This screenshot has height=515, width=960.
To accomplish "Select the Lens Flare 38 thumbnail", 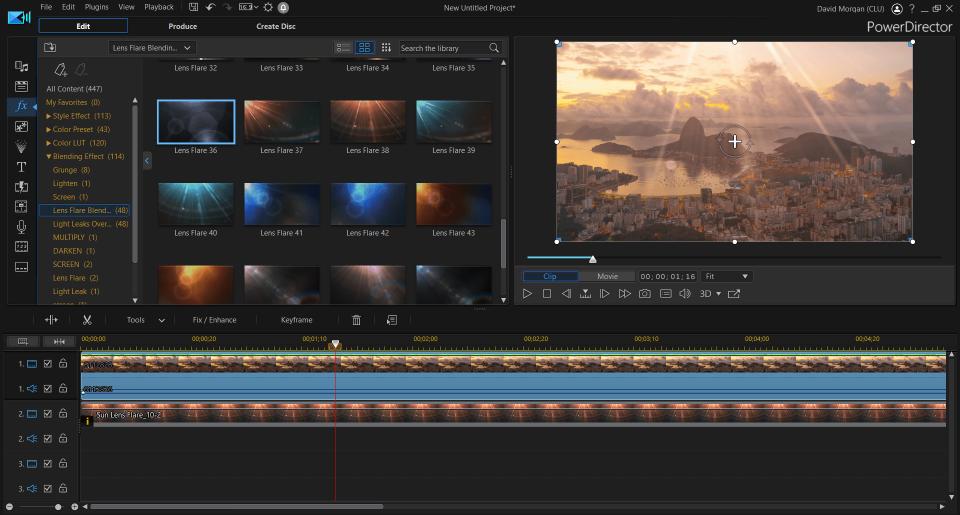I will pos(367,121).
